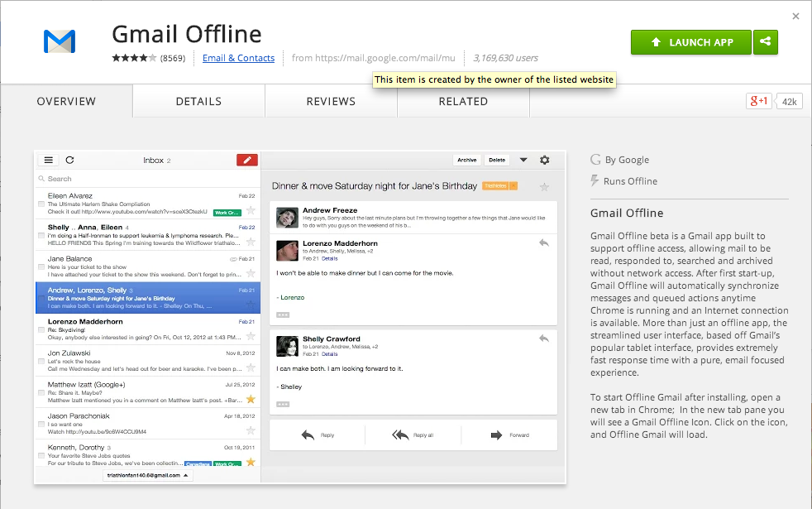
Task: Click Lorenzo Madderhorn's avatar photo
Action: point(287,251)
